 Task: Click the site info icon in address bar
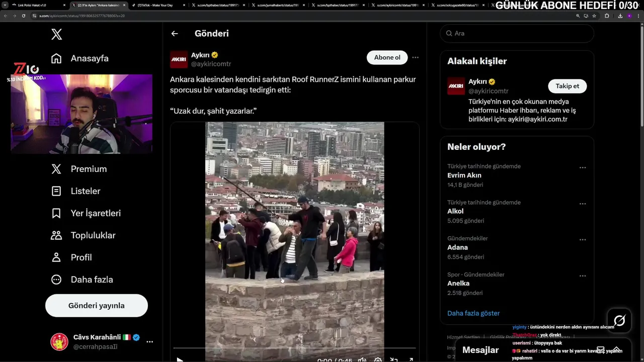point(34,16)
